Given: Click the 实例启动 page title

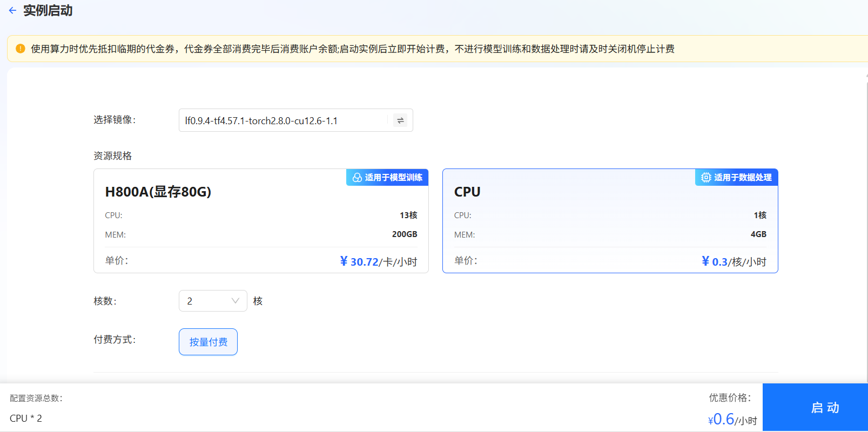Looking at the screenshot, I should pyautogui.click(x=48, y=10).
